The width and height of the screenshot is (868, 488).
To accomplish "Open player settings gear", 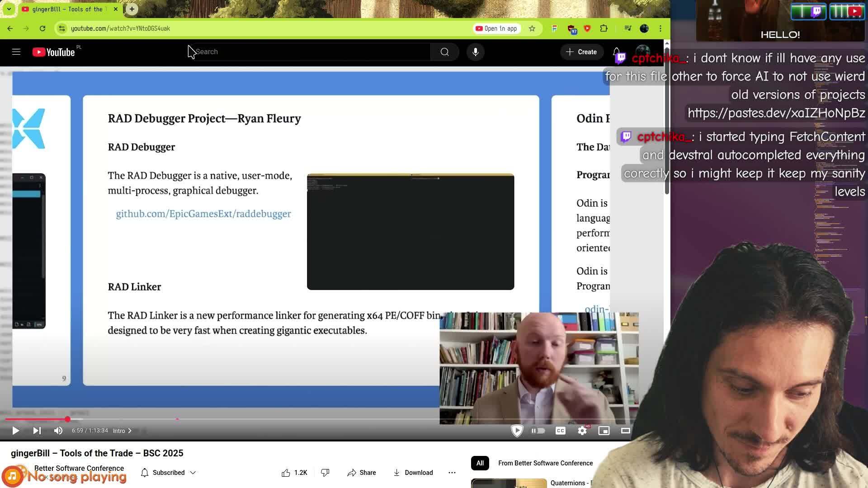I will [582, 431].
